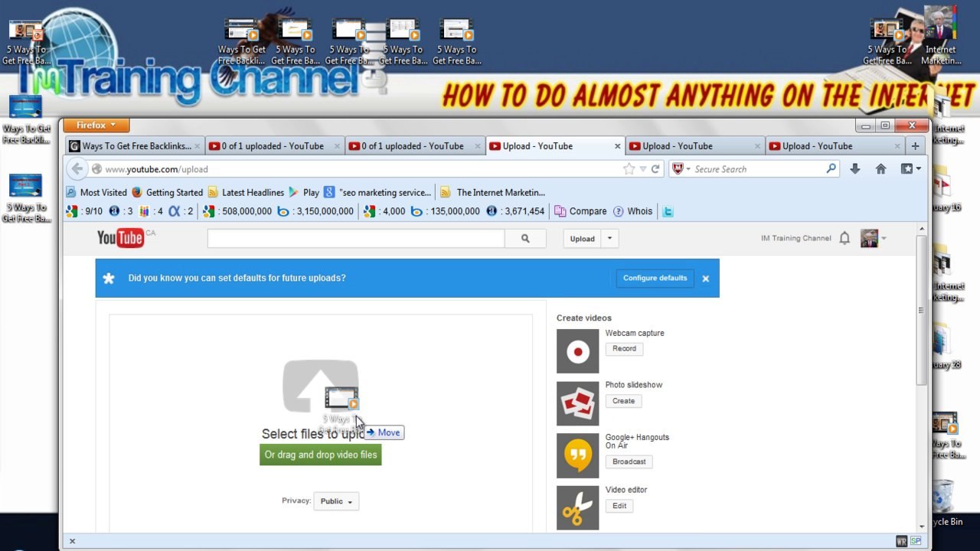Open The Internet Marketin... feed bookmark
980x551 pixels.
[493, 192]
